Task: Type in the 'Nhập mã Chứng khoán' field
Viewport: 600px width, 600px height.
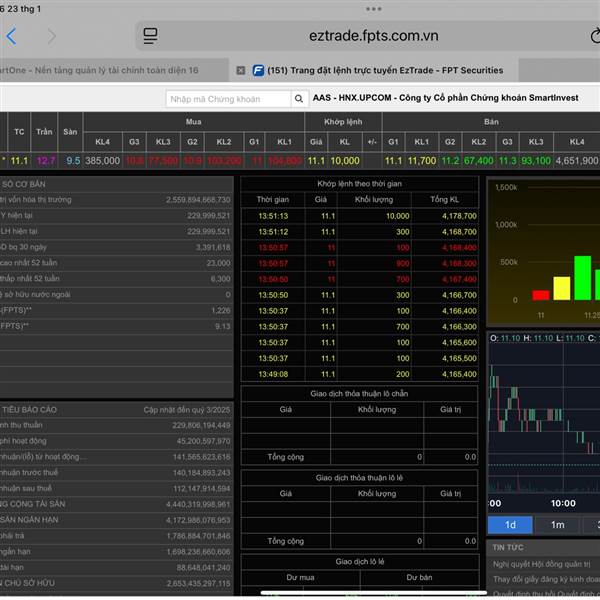Action: tap(228, 99)
